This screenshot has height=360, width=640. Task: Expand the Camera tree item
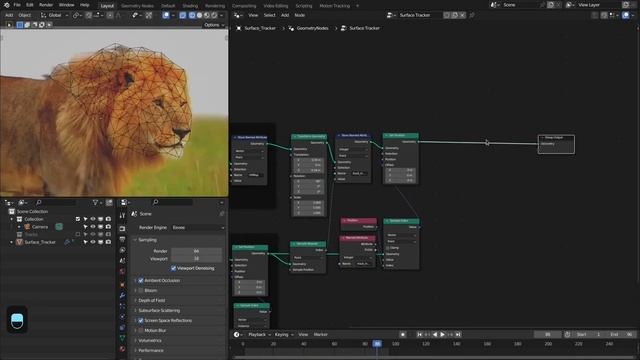point(19,227)
